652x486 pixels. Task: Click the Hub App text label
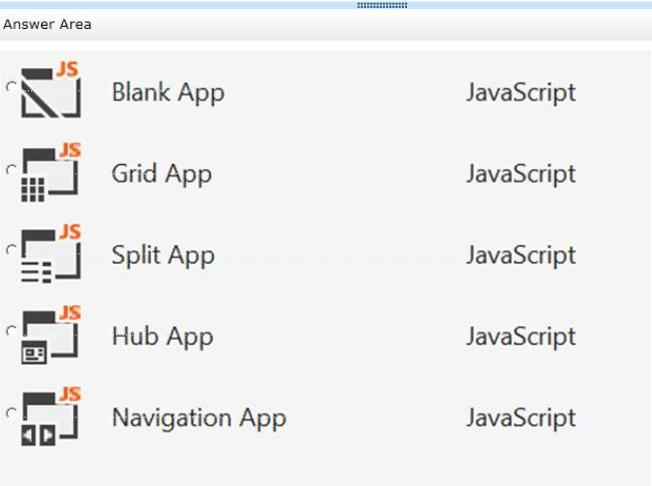point(163,337)
